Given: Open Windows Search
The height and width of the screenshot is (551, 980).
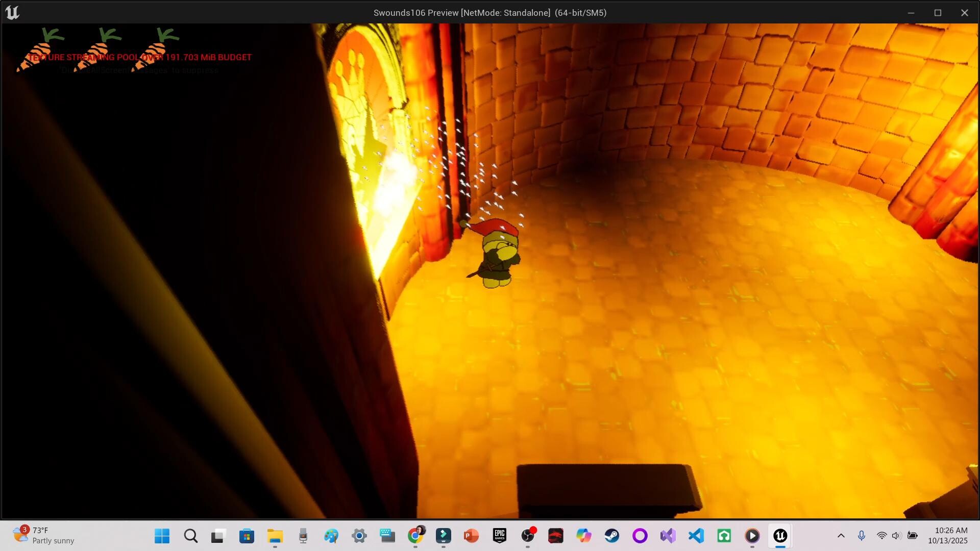Looking at the screenshot, I should (x=190, y=536).
